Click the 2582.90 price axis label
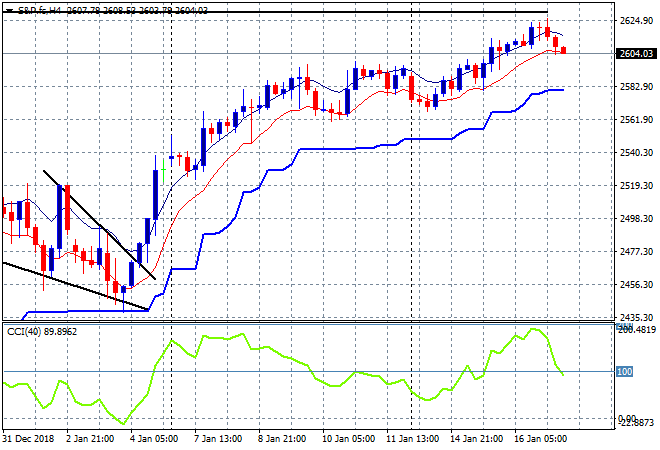Screen dimensions: 660x450 tap(636, 87)
